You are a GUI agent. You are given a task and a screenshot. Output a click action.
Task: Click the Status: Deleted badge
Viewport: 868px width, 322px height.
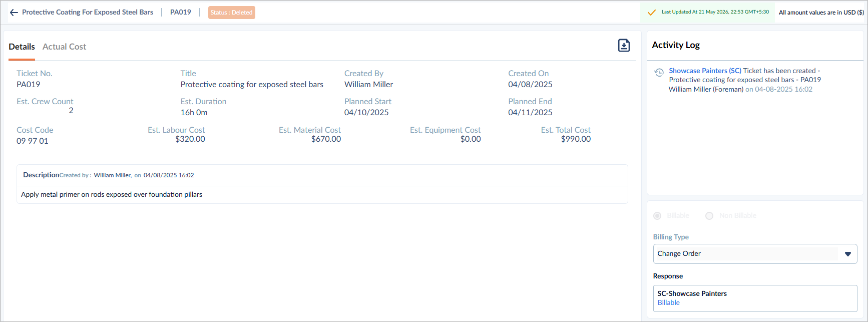pyautogui.click(x=232, y=13)
